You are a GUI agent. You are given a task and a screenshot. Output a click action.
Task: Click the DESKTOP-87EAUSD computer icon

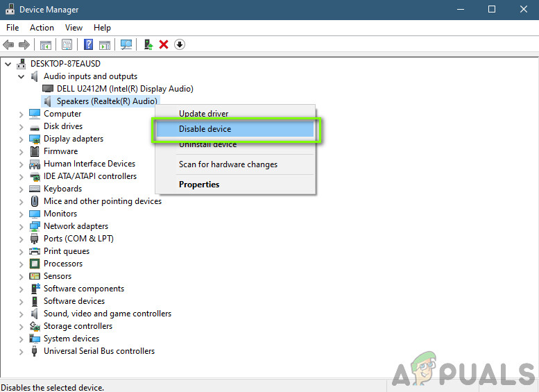22,64
